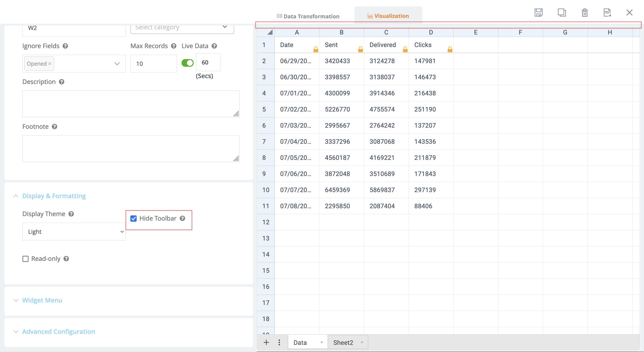Click the add sheet plus icon
The height and width of the screenshot is (352, 644).
click(x=266, y=342)
